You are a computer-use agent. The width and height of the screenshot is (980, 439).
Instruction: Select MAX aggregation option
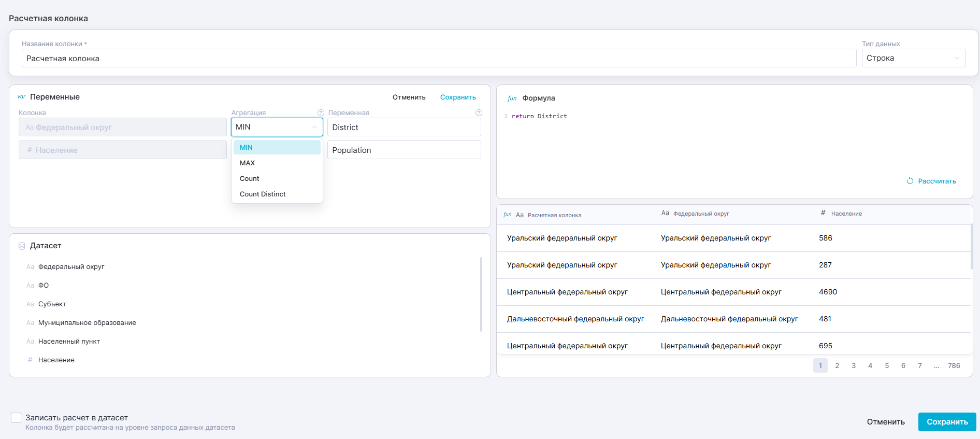point(248,163)
